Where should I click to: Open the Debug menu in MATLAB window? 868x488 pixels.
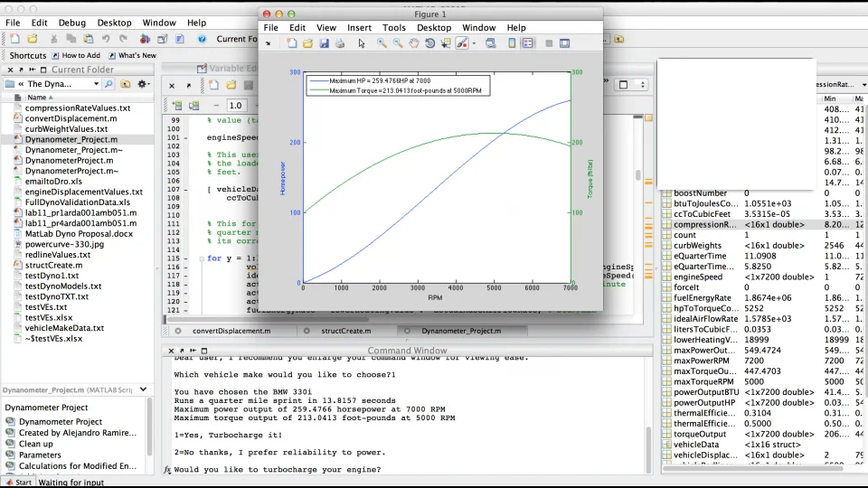click(x=72, y=23)
